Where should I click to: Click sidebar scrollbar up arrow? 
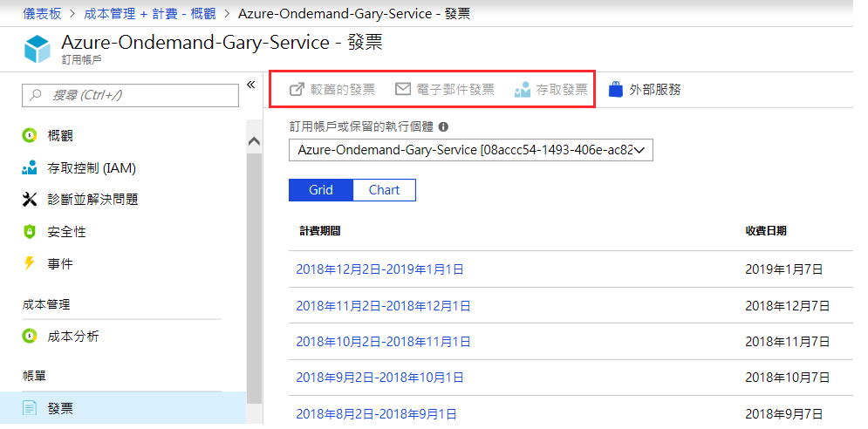click(x=254, y=141)
